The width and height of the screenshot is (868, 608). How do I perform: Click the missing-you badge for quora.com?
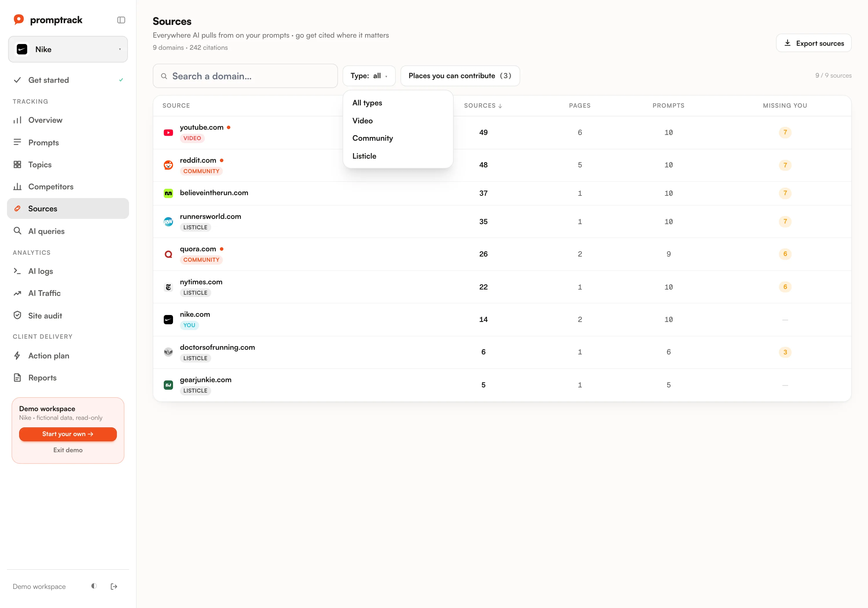point(785,254)
